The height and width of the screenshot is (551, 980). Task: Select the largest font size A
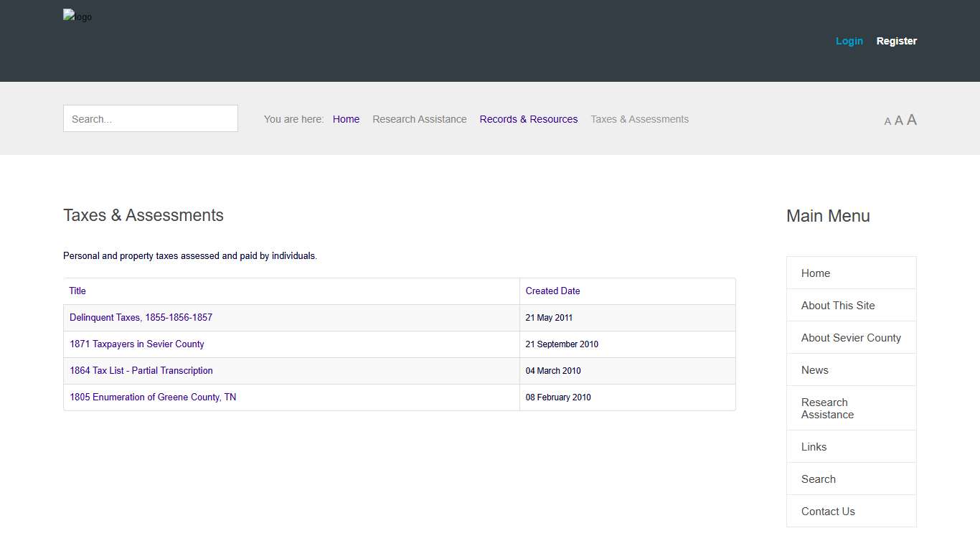point(911,120)
